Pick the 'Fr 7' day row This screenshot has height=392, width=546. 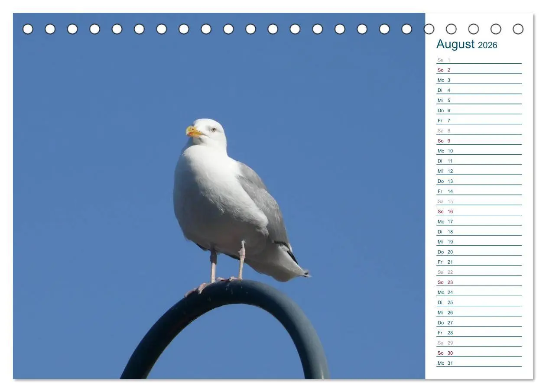click(x=479, y=120)
